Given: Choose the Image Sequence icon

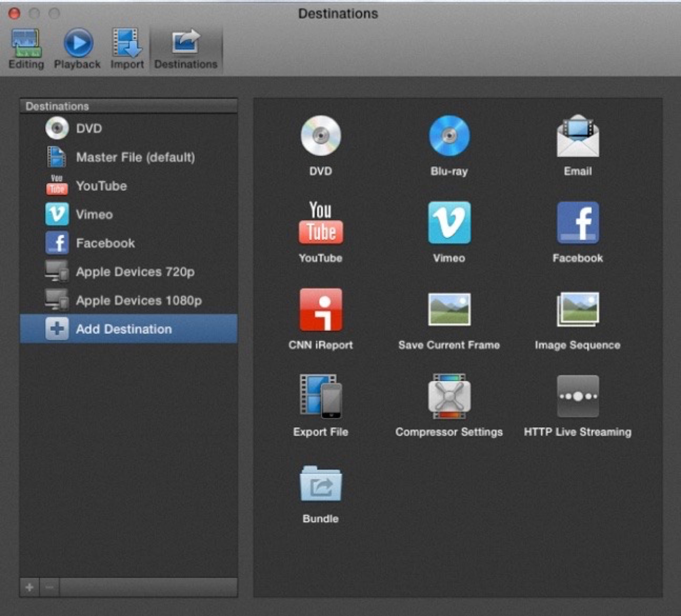Looking at the screenshot, I should (x=578, y=309).
